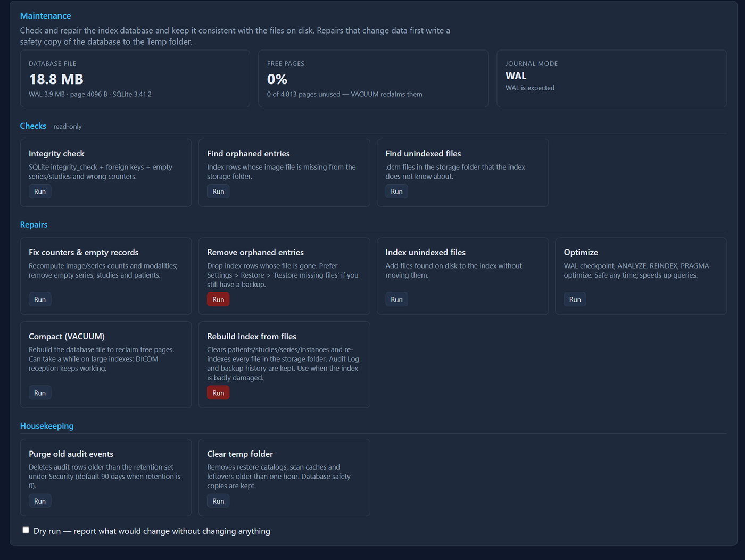Click the WAL journal mode value
Image resolution: width=745 pixels, height=560 pixels.
[516, 76]
